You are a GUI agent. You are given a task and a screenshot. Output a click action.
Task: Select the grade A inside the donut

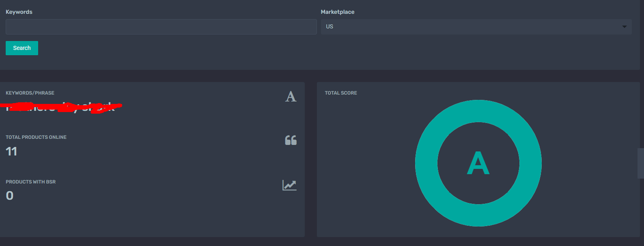pyautogui.click(x=478, y=163)
